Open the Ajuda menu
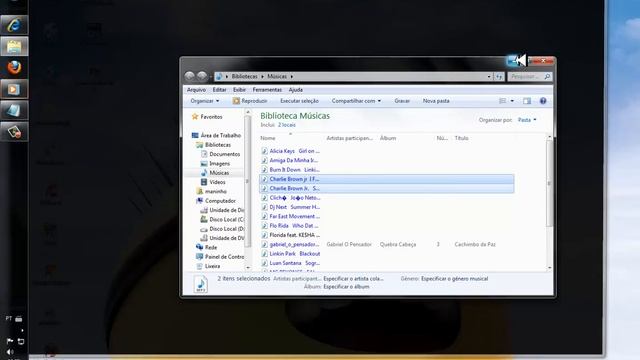 coord(296,90)
